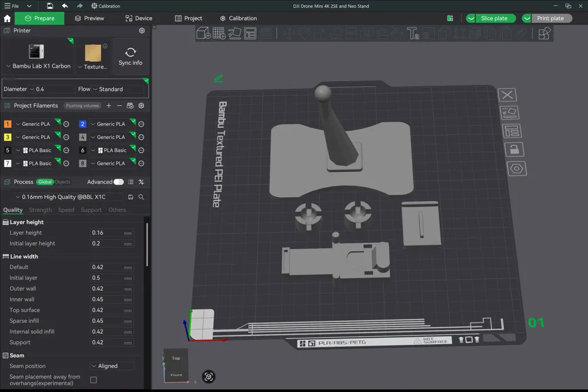Open the nozzle Diameter 0.4 dropdown

click(x=52, y=89)
